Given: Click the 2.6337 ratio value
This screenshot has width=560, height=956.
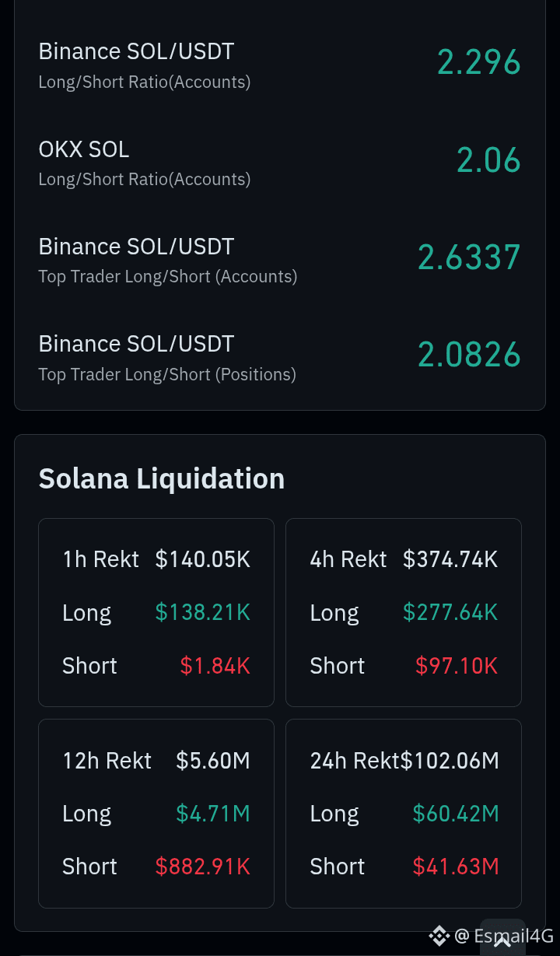Looking at the screenshot, I should coord(469,257).
